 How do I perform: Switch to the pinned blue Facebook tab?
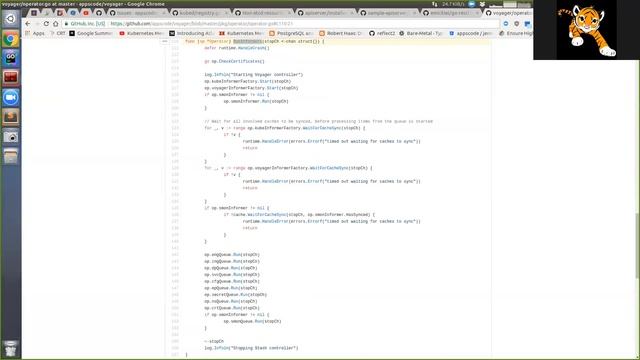[x=73, y=13]
